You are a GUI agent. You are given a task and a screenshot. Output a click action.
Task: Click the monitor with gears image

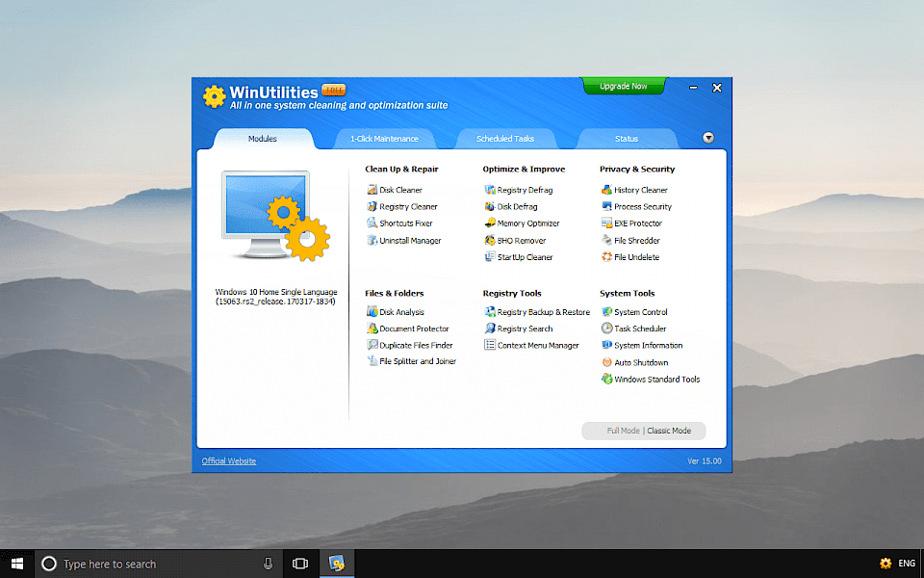point(275,216)
